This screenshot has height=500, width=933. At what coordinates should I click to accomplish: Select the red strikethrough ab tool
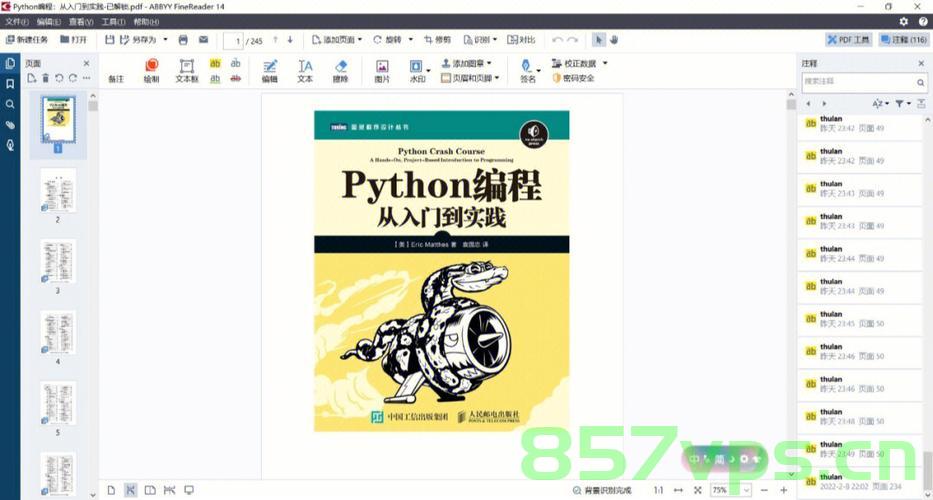[236, 79]
